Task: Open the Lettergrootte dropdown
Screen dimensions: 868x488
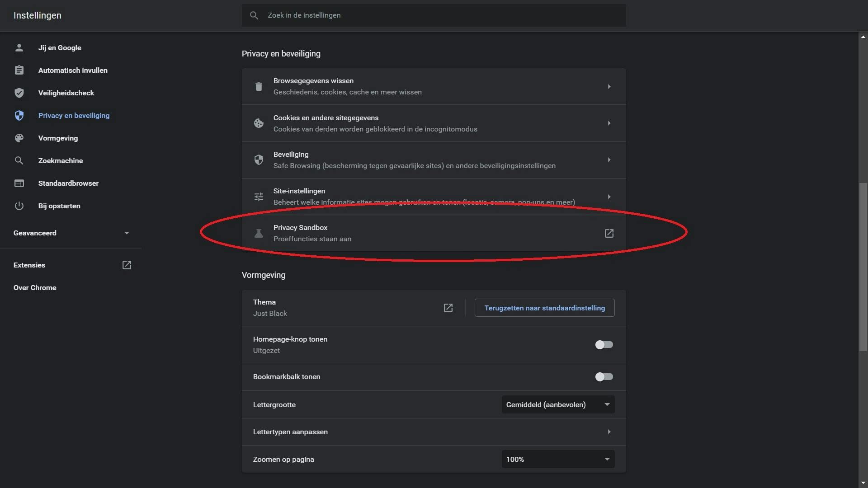Action: point(558,405)
